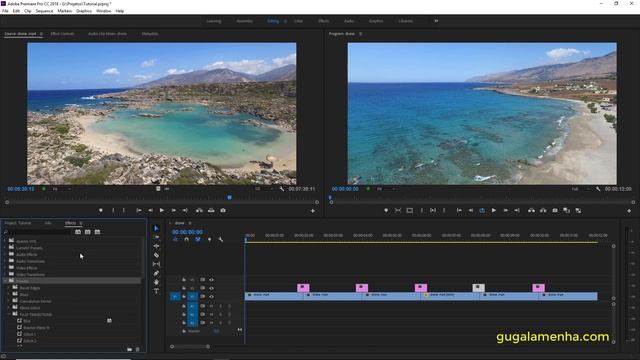
Task: Select the Track Select Forward tool
Action: [156, 237]
